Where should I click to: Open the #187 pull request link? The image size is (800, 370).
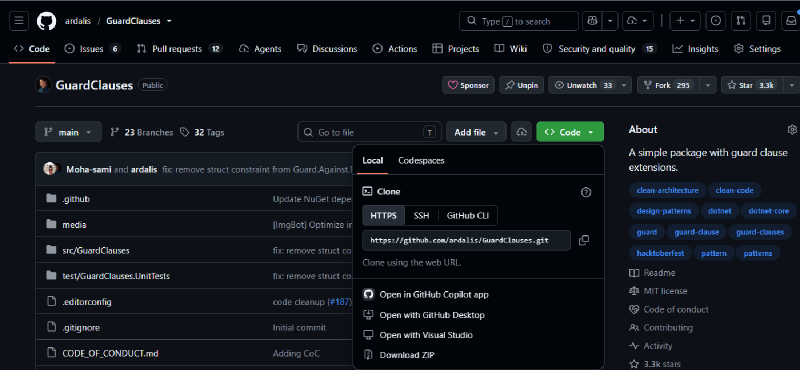(339, 302)
